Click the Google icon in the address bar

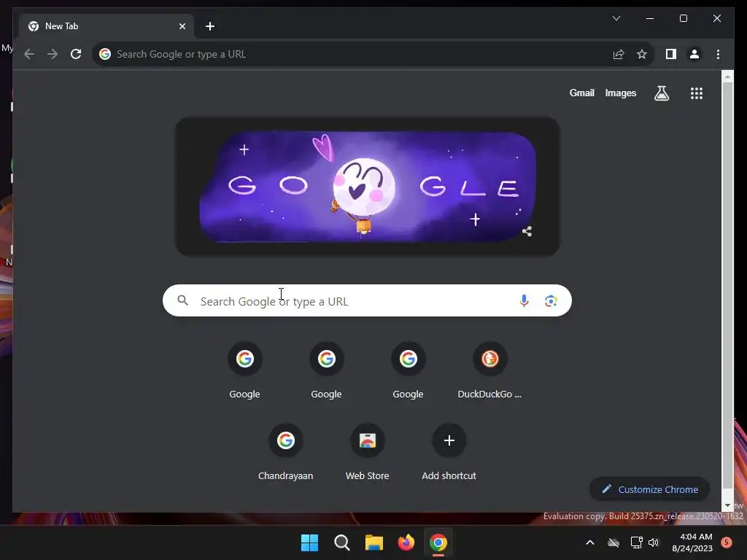(105, 54)
